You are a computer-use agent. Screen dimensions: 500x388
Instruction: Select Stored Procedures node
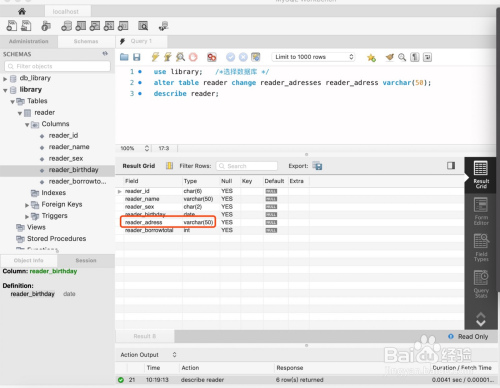point(56,239)
